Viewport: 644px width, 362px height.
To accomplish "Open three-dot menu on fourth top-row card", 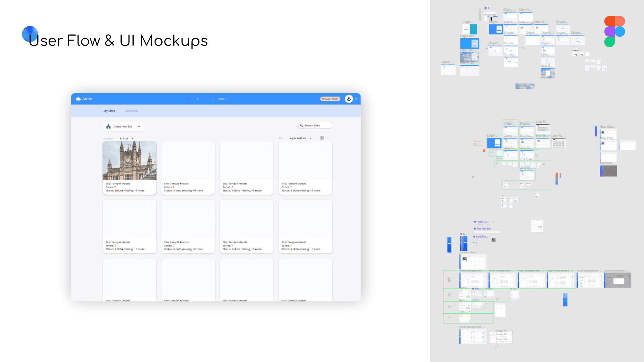I will tap(327, 146).
